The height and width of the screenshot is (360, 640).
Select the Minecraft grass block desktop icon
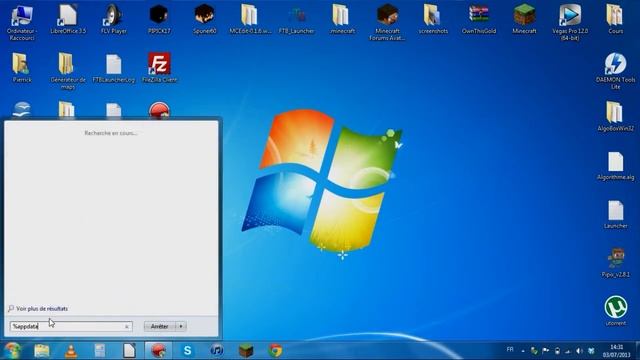click(524, 20)
